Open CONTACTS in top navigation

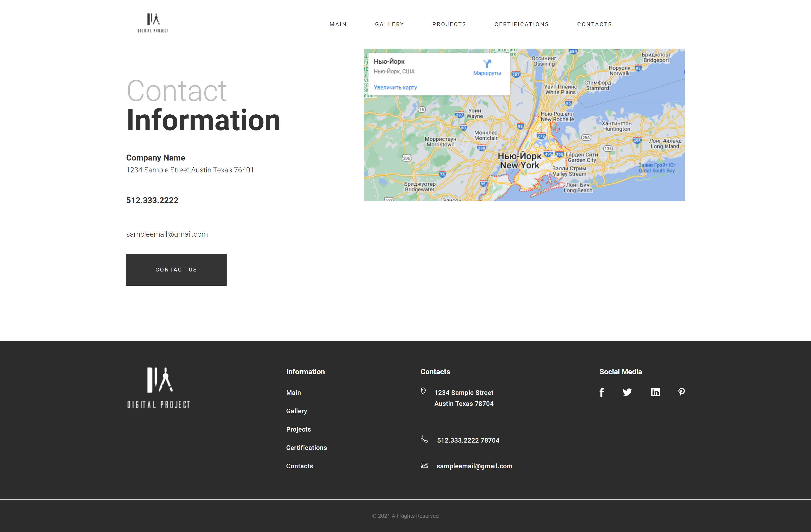click(x=595, y=24)
